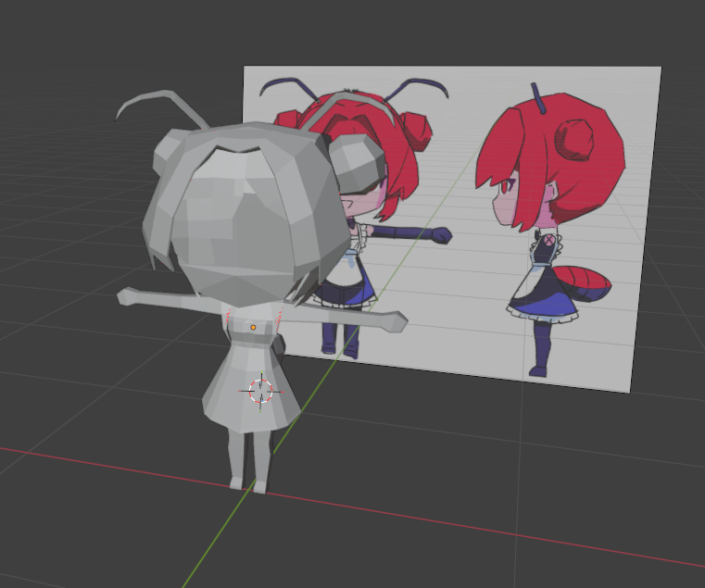Click the side-view character's red striped tail
This screenshot has height=588, width=705.
(x=586, y=285)
